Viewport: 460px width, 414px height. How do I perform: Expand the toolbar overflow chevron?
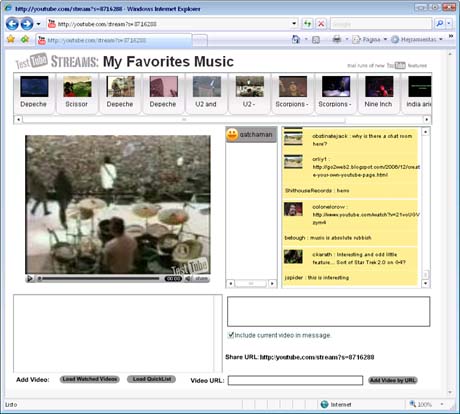pyautogui.click(x=451, y=36)
